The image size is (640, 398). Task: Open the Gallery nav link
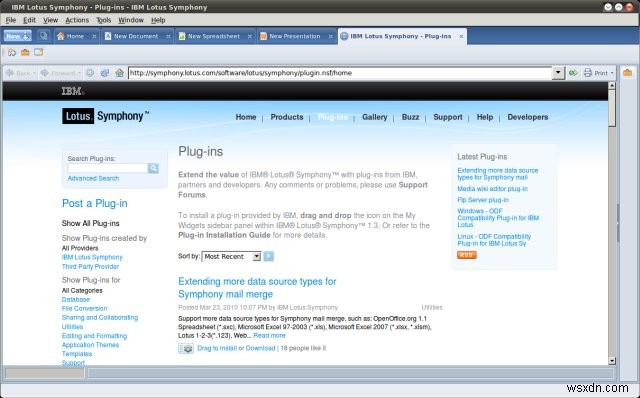point(374,117)
